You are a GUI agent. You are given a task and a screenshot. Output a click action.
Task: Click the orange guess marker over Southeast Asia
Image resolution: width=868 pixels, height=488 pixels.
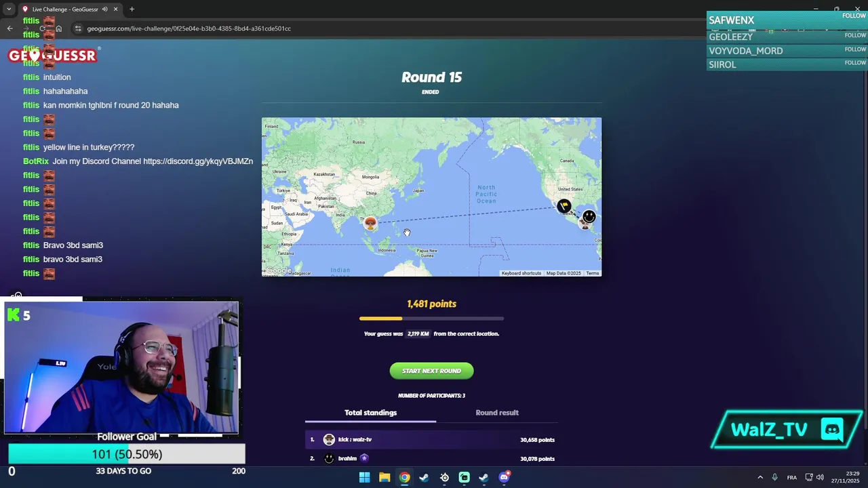click(370, 222)
